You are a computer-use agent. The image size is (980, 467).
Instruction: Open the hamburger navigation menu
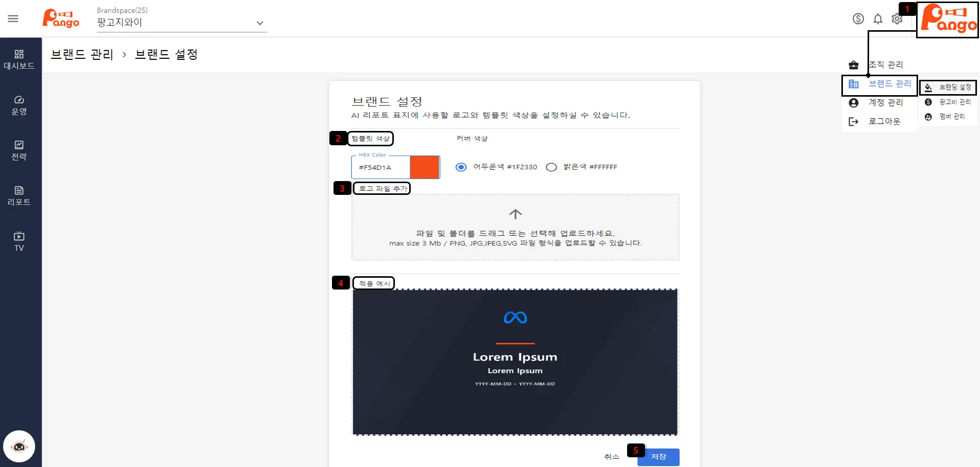[x=13, y=19]
